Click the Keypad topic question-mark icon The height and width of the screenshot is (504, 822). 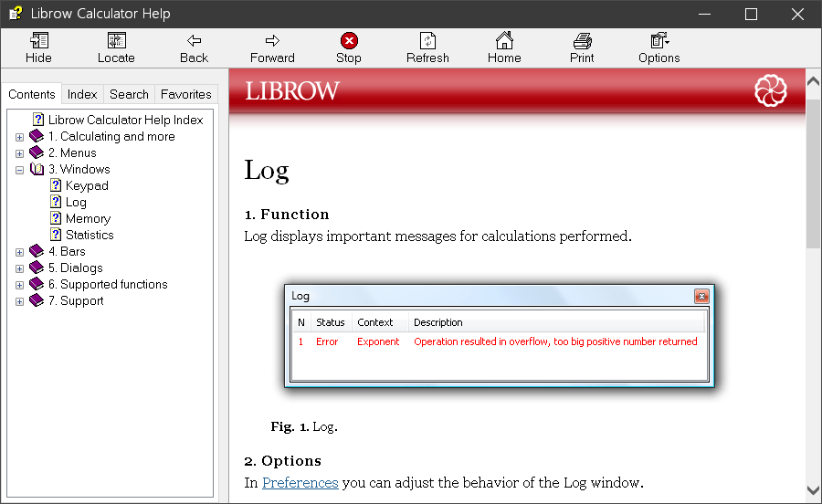(x=56, y=185)
